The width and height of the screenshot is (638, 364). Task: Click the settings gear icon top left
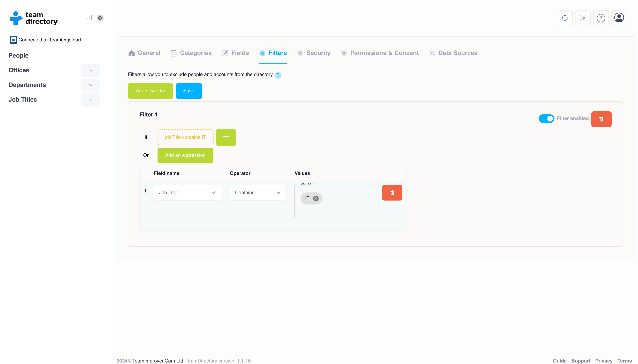click(x=100, y=18)
